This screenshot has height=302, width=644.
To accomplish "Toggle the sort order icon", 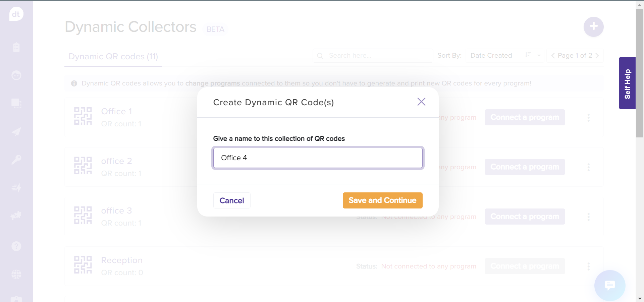I will coord(528,55).
